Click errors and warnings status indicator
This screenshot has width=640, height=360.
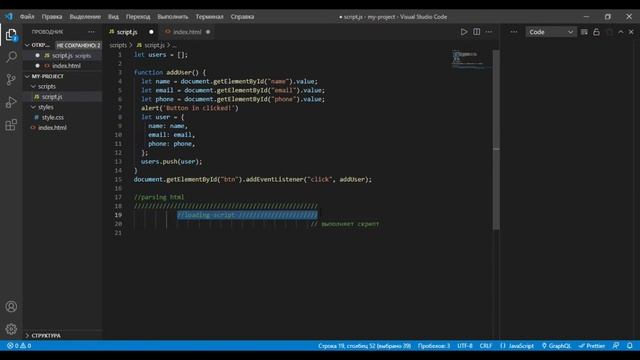(19, 346)
